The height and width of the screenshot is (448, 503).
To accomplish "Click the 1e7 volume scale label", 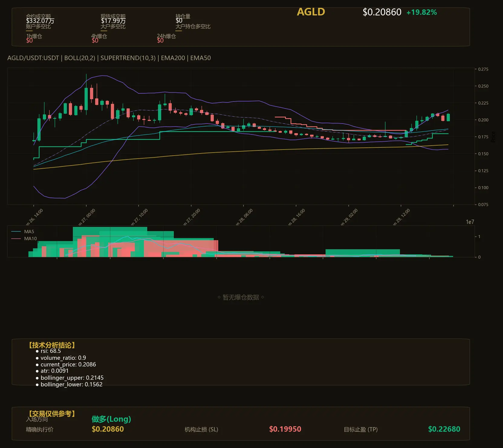I will 470,222.
